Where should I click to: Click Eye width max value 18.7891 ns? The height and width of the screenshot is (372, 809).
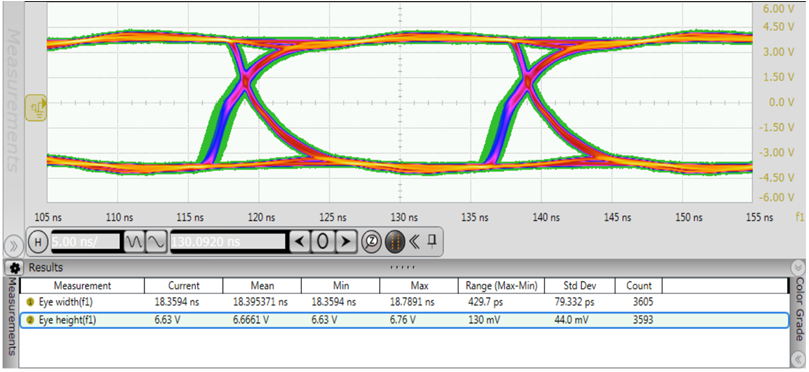pos(412,303)
